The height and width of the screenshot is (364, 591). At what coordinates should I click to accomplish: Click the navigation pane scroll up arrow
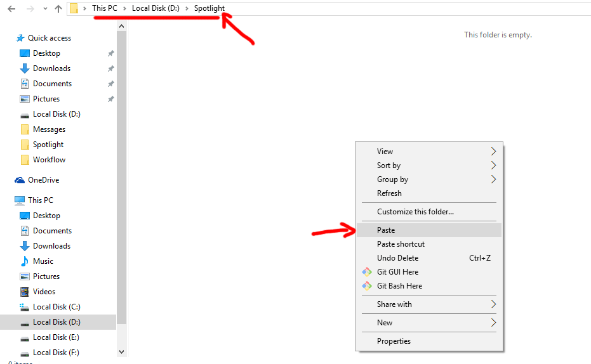pos(121,26)
